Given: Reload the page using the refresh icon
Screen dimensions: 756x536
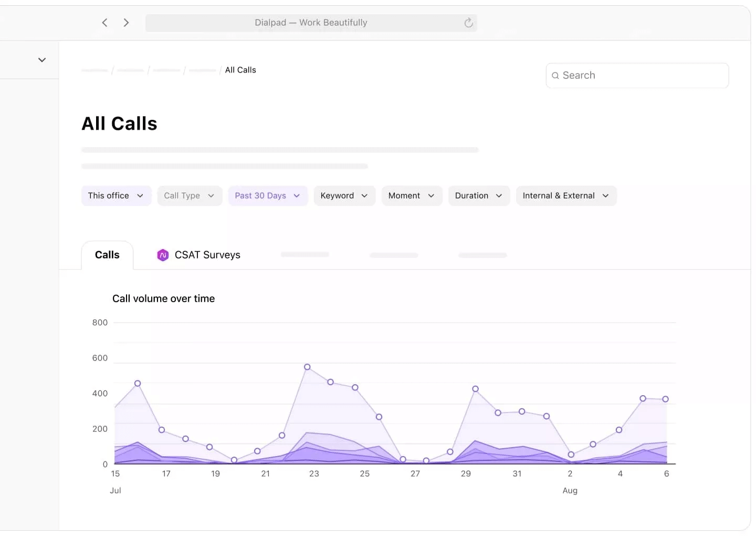Looking at the screenshot, I should (x=468, y=23).
